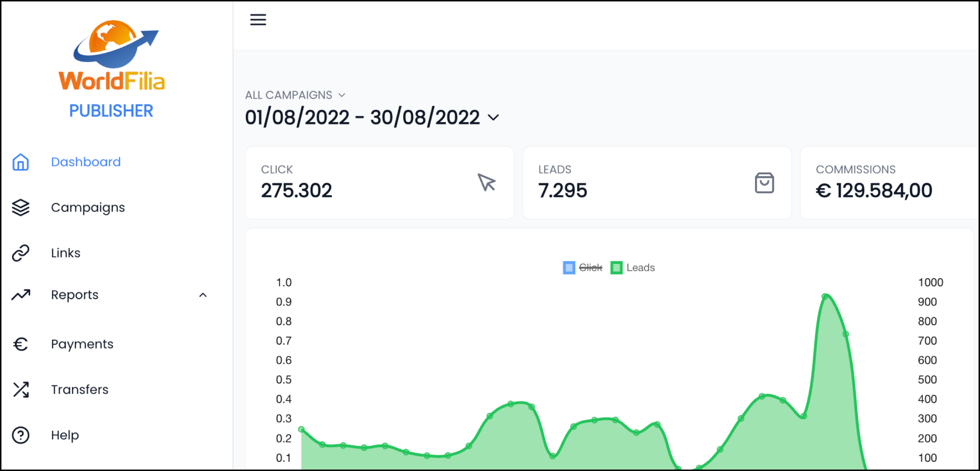Click the Links chain icon
Screen dimensions: 980x471
pos(21,253)
